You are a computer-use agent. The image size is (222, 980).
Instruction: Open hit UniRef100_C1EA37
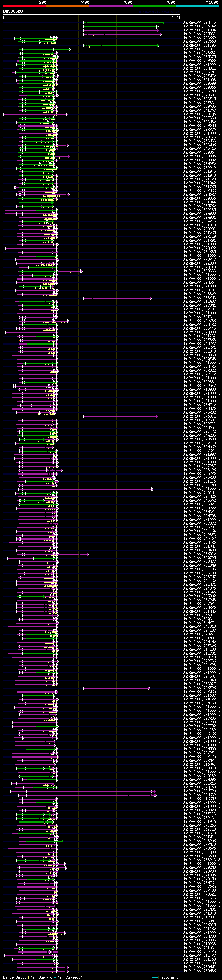pyautogui.click(x=199, y=301)
